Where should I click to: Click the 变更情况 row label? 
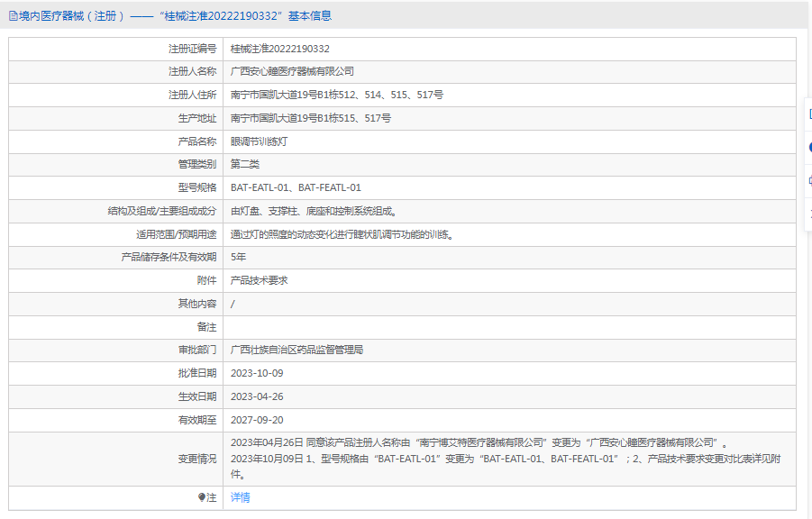click(x=196, y=459)
